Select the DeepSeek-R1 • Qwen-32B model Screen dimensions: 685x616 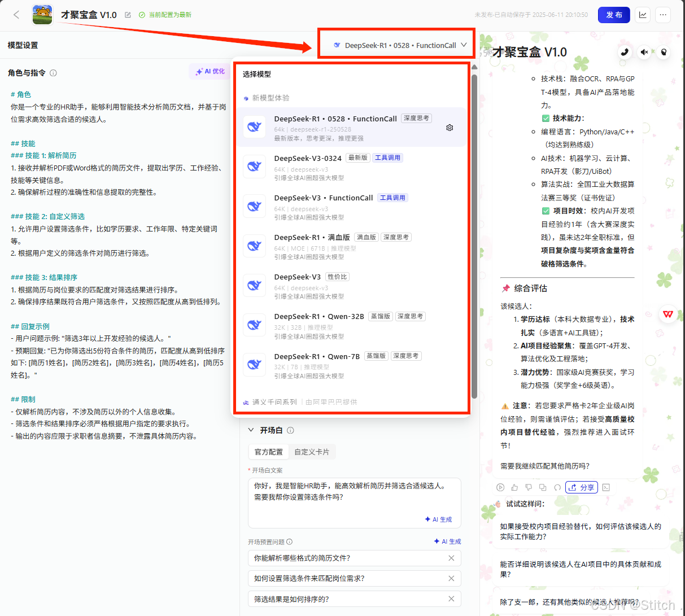(351, 325)
